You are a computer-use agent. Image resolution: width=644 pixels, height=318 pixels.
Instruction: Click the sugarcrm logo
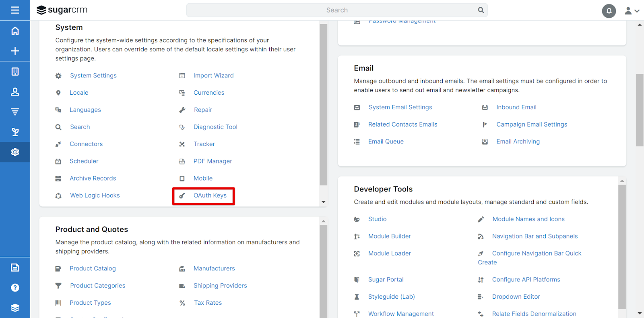(x=62, y=10)
